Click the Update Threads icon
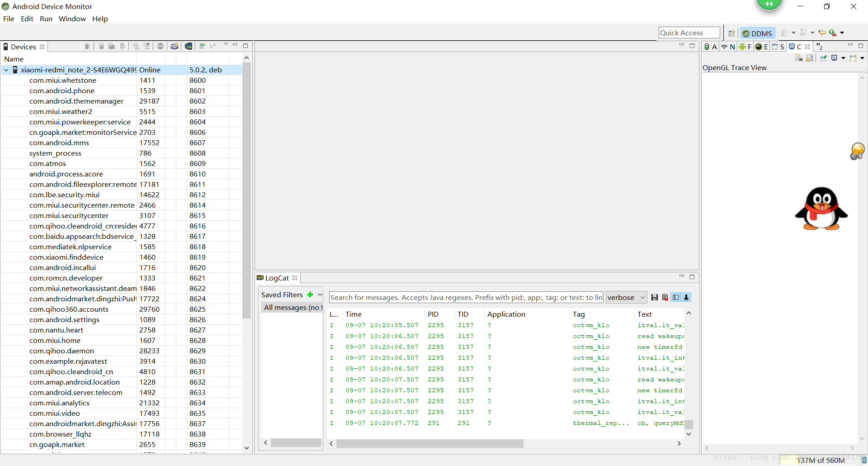 136,46
